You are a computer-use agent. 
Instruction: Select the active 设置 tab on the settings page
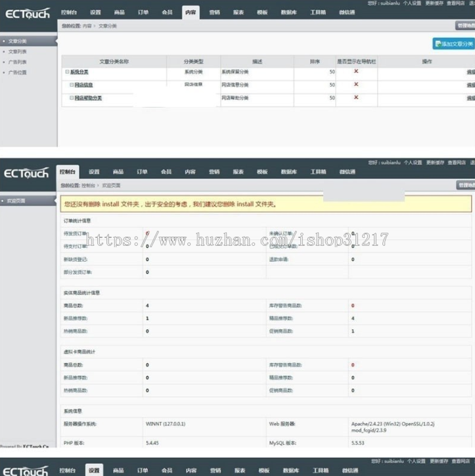pos(94,470)
